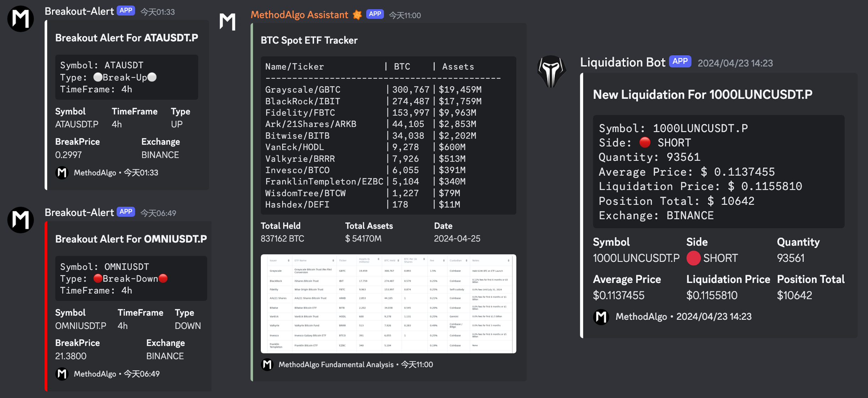Screen dimensions: 868x398
Task: Click the MethodAlgo footer icon in liquidation embed
Action: coord(601,316)
